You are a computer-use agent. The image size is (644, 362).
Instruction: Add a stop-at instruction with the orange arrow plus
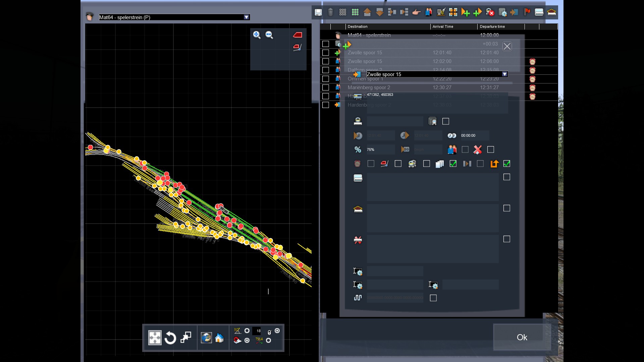465,12
